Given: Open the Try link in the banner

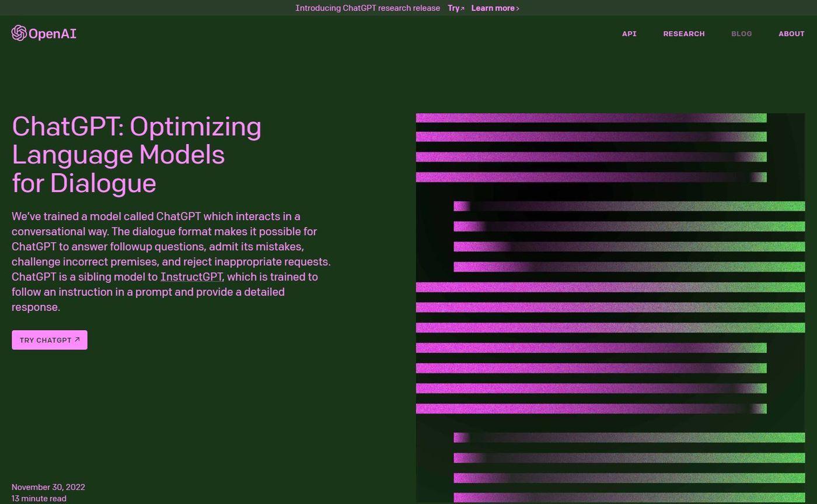Looking at the screenshot, I should [x=453, y=8].
